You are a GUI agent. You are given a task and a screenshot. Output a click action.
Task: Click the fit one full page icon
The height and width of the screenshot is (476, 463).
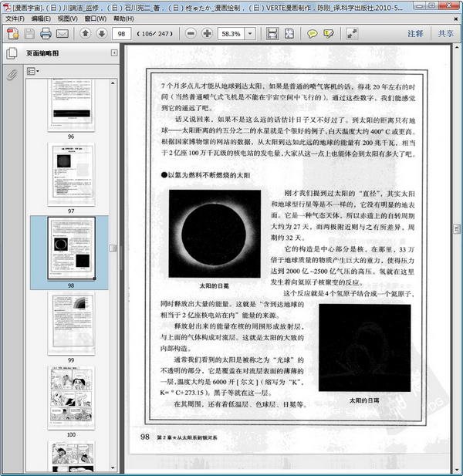[289, 33]
